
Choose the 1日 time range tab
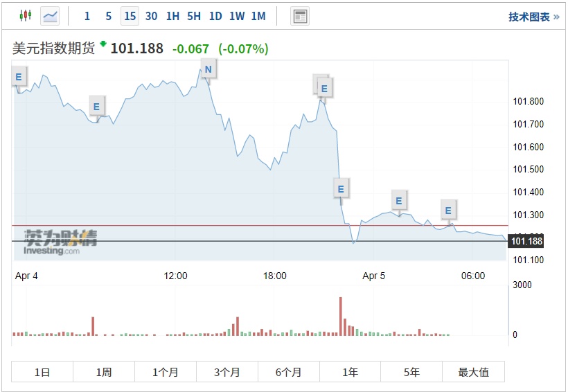coord(42,372)
